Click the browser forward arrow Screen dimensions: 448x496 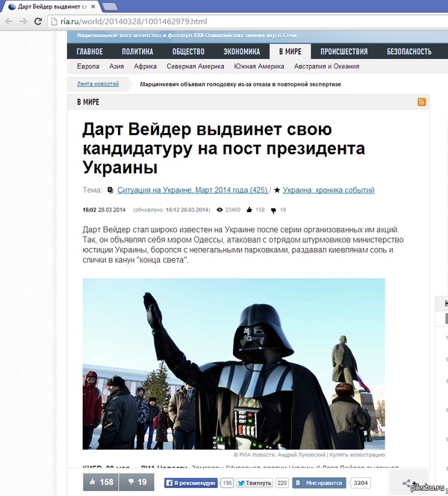coord(23,22)
